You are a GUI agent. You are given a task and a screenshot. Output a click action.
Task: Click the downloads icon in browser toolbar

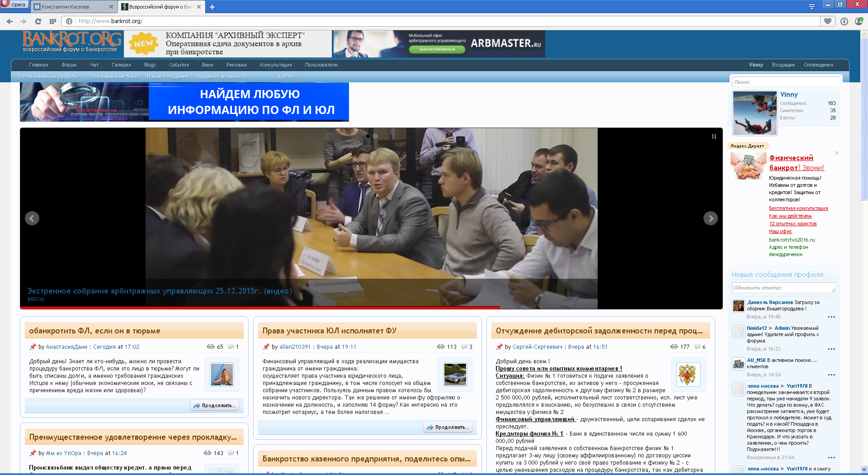(844, 21)
